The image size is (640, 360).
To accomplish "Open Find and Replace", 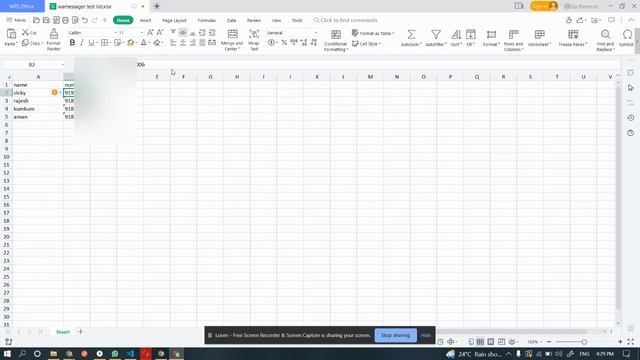I will click(x=605, y=40).
